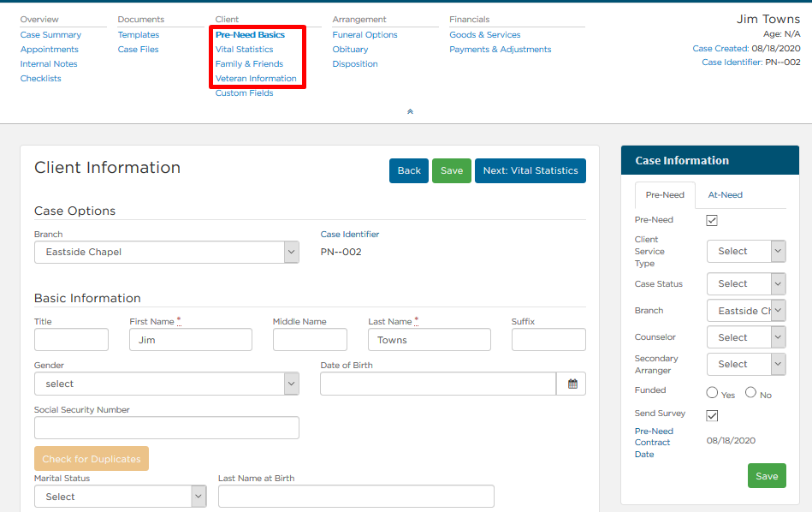The height and width of the screenshot is (512, 812).
Task: Expand the Counselor dropdown
Action: tap(746, 337)
